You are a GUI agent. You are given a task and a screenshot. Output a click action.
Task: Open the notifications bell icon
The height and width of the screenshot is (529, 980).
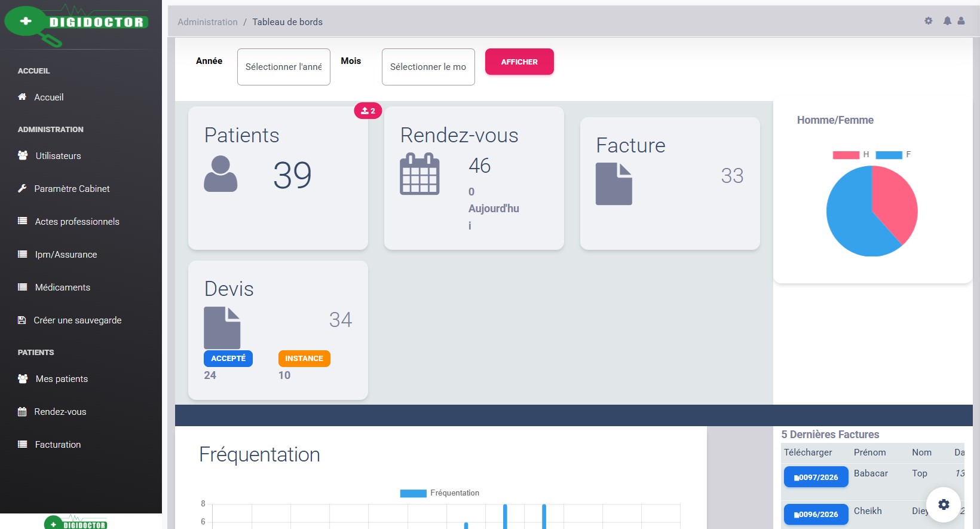point(947,21)
